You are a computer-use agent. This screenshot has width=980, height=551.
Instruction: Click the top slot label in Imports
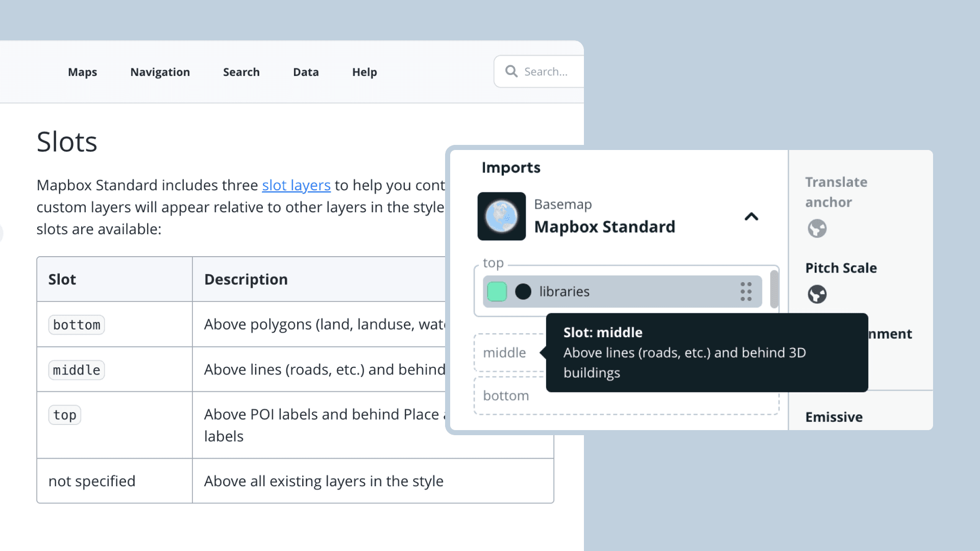(493, 263)
